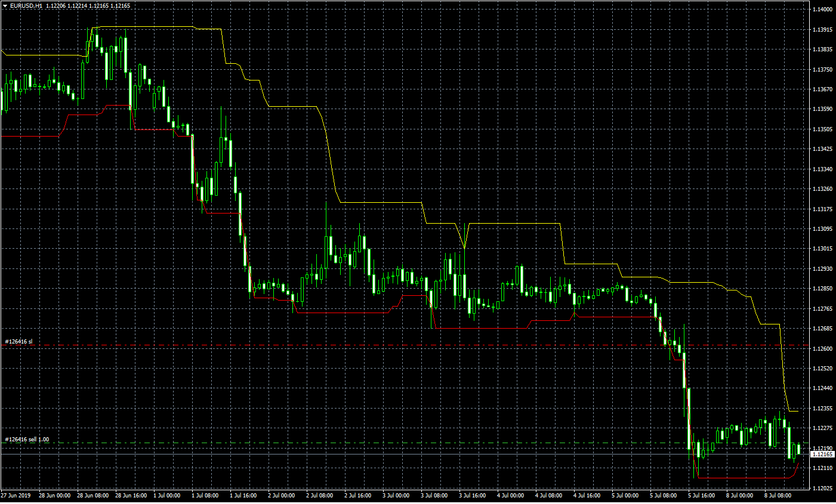The width and height of the screenshot is (836, 504).
Task: Click the 1.12025 price axis label
Action: pos(822,488)
